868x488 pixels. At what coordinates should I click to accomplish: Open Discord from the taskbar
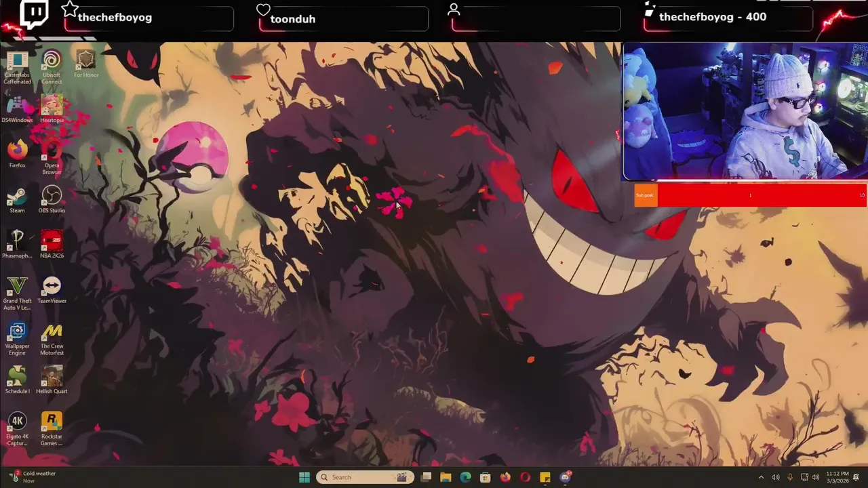[x=565, y=477]
